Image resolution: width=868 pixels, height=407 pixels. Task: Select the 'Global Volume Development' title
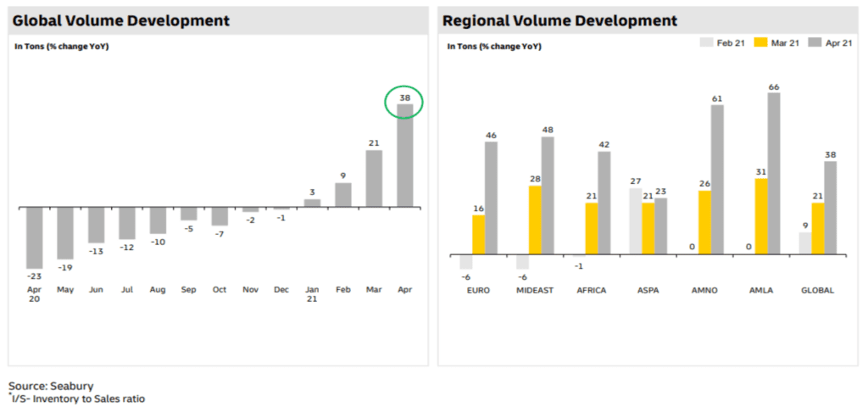pyautogui.click(x=120, y=21)
